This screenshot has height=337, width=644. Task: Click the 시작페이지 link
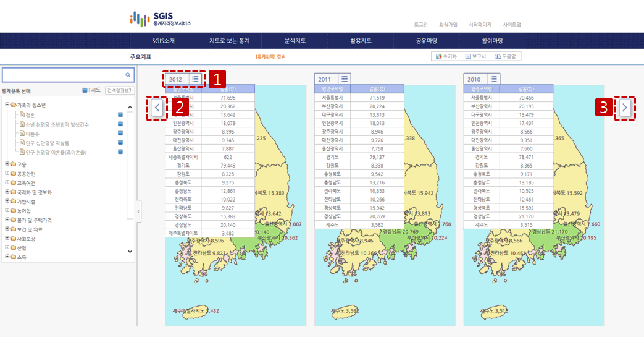coord(480,25)
